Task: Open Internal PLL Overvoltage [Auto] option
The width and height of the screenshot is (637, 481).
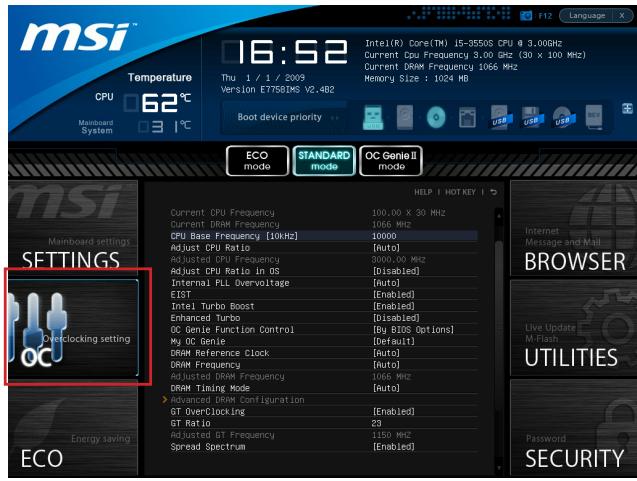Action: [386, 283]
